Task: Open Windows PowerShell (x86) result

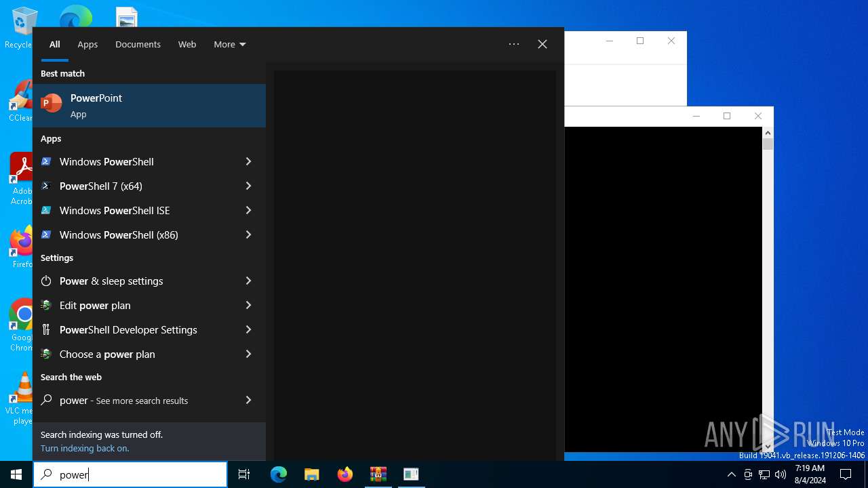Action: (137, 235)
